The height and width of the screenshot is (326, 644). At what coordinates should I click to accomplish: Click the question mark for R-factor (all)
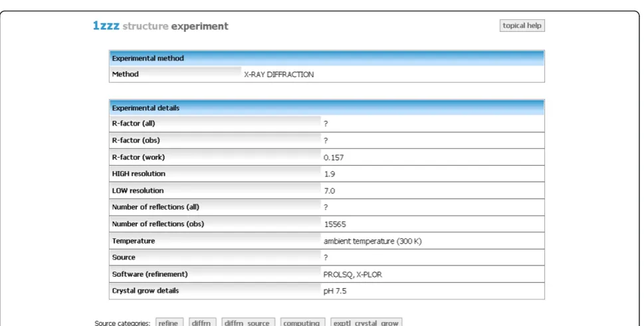point(326,124)
